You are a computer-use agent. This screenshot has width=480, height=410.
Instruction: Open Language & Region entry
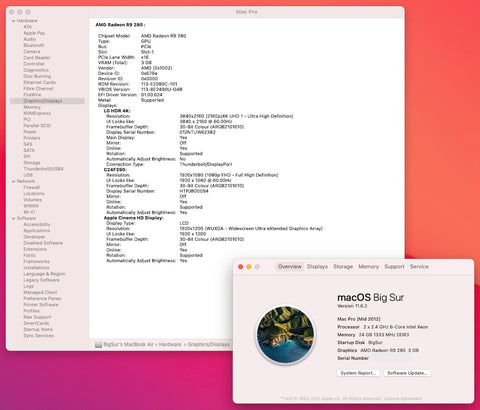coord(44,274)
